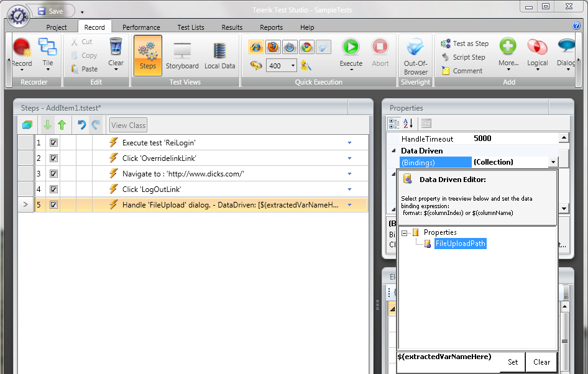Click the Telerik application menu orb
Viewport: 588px width, 374px height.
pyautogui.click(x=19, y=16)
